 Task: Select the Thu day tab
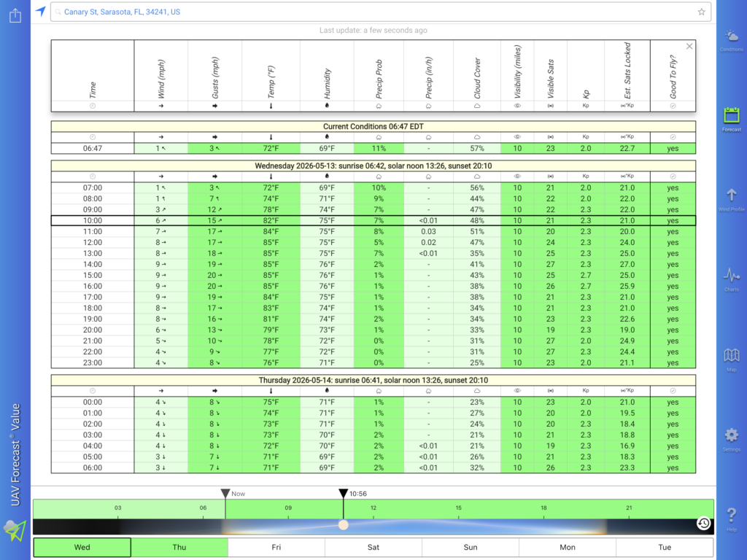pyautogui.click(x=179, y=547)
